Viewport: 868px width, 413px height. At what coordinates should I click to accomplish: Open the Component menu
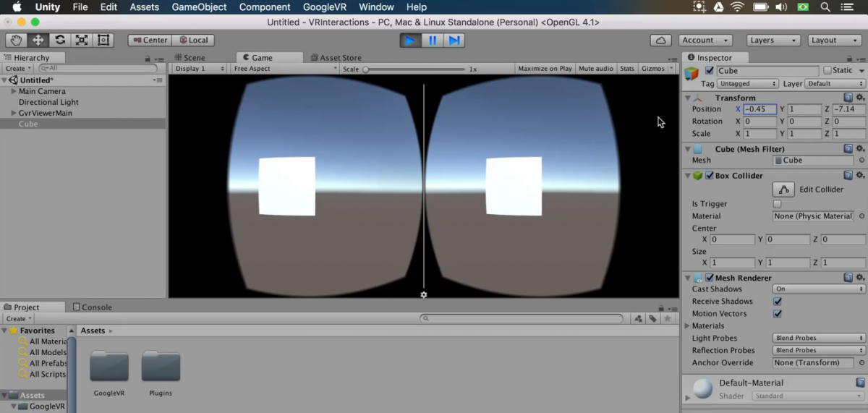coord(265,7)
